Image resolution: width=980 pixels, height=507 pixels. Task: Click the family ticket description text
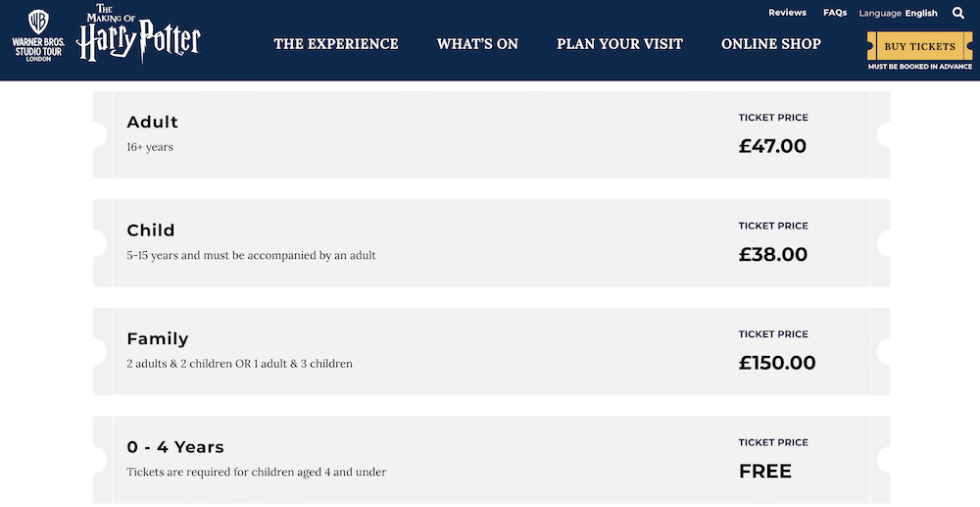(239, 364)
